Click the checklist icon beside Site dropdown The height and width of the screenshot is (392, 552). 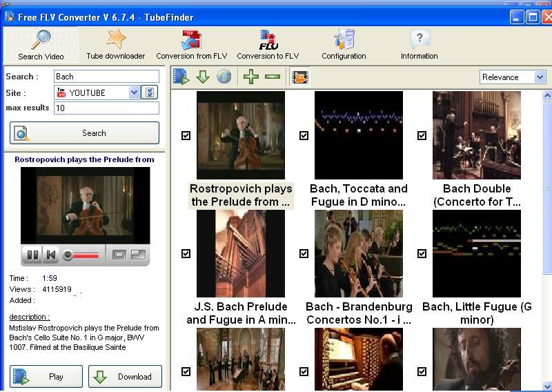150,92
